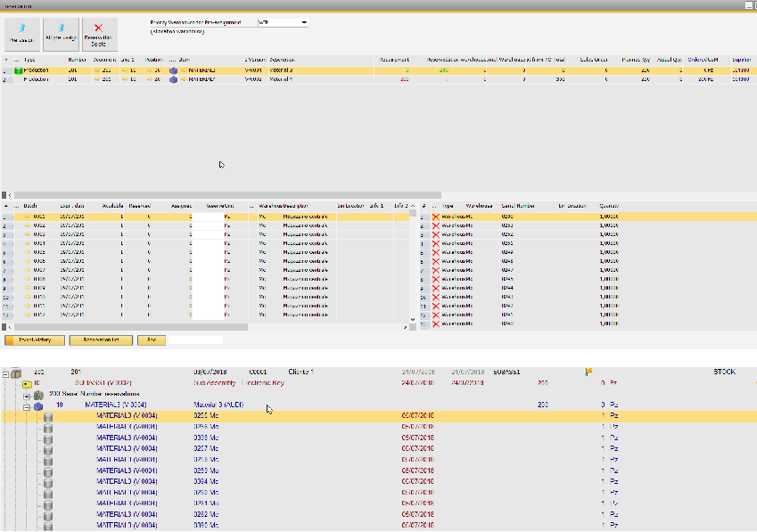Screen dimensions: 757x532
Task: Select batch row 0005
Action: pyautogui.click(x=208, y=252)
